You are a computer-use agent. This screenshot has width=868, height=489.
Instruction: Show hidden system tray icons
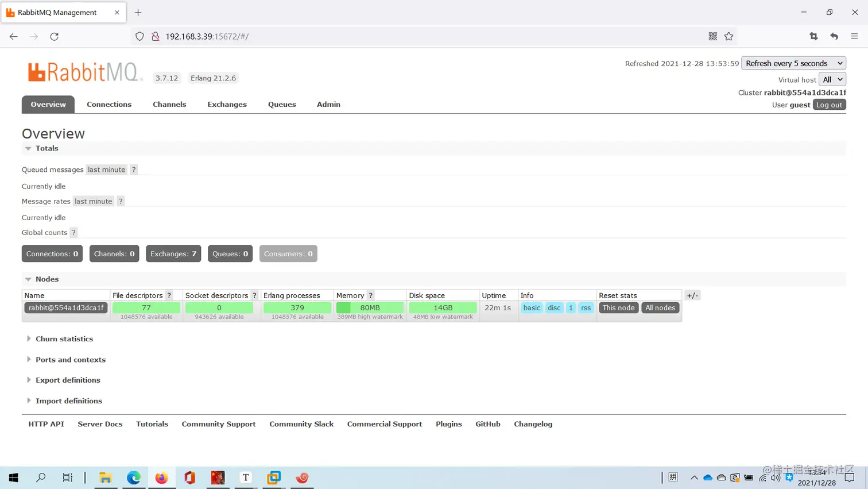(x=694, y=478)
